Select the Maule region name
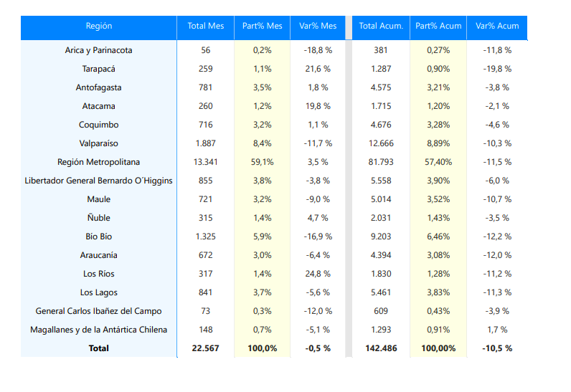 pyautogui.click(x=99, y=199)
